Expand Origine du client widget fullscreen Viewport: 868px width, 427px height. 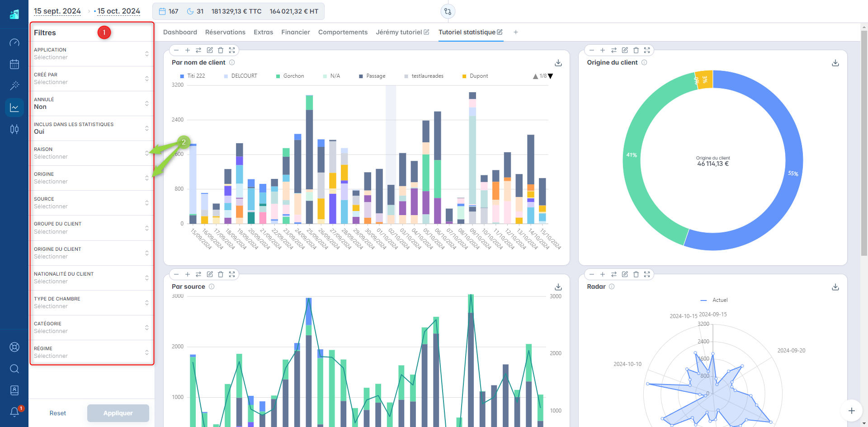[647, 50]
